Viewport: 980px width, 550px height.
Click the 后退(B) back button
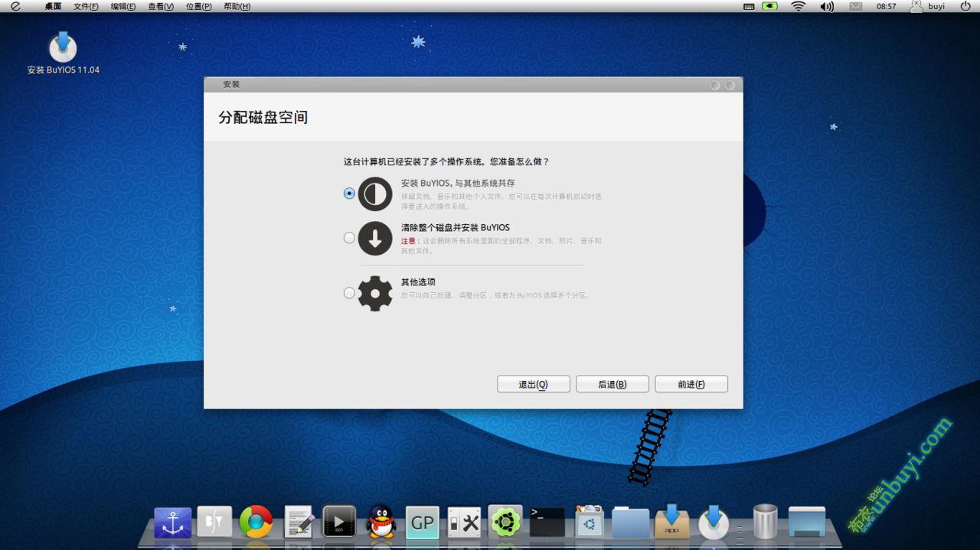pos(612,384)
